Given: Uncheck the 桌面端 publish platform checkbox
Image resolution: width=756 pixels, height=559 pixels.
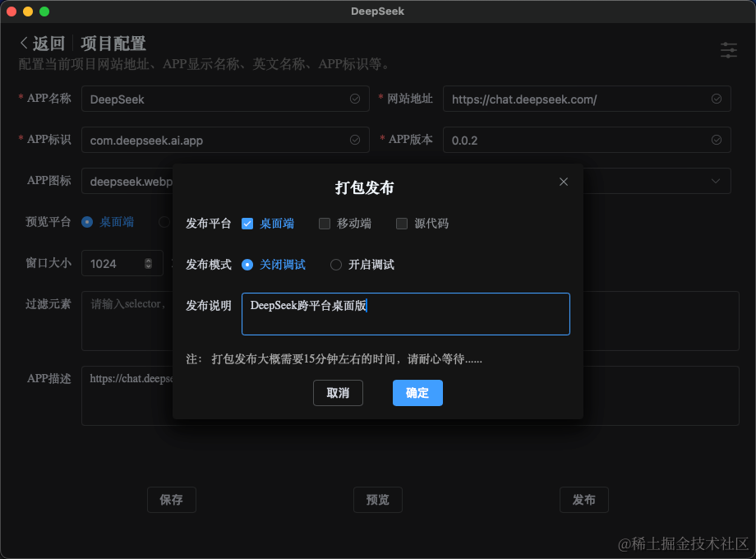Looking at the screenshot, I should coord(247,224).
